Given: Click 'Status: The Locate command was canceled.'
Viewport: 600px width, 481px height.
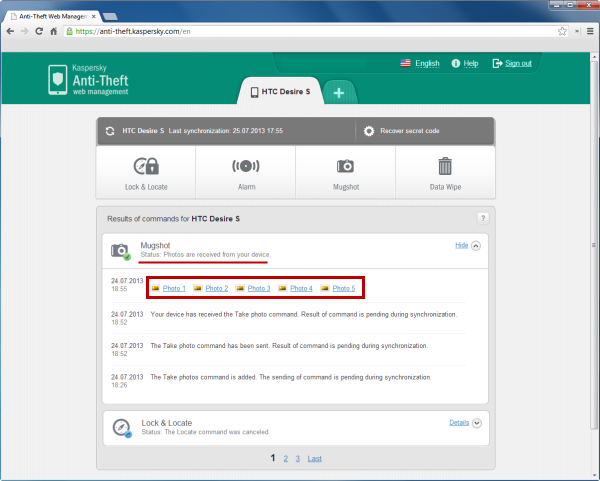Looking at the screenshot, I should point(205,432).
